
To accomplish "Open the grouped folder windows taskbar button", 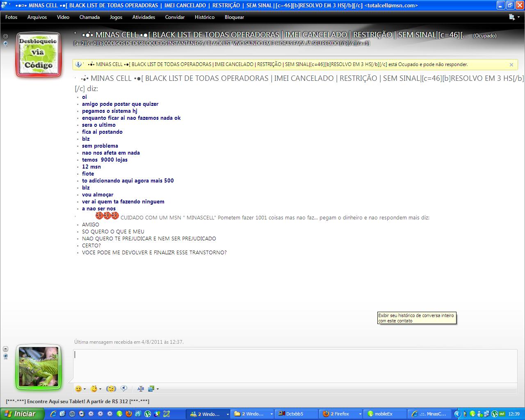I will click(x=252, y=414).
